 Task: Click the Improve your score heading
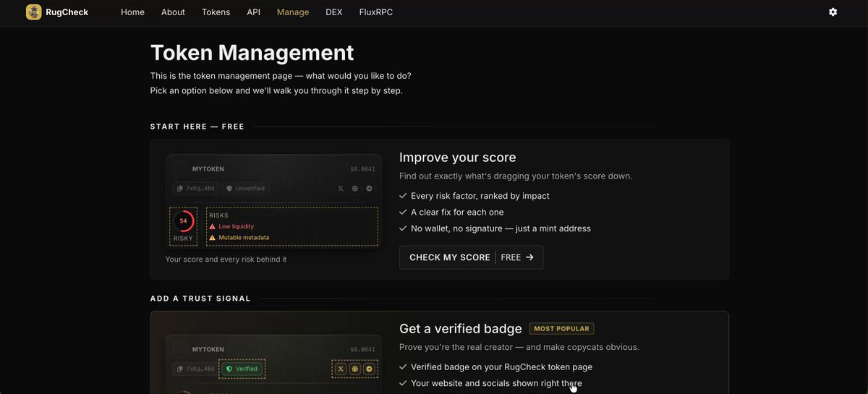pos(457,158)
